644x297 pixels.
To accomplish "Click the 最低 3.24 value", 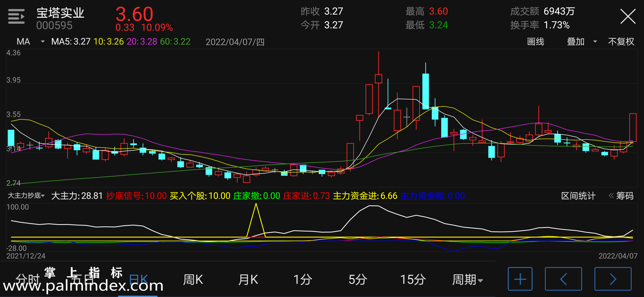I will click(x=427, y=25).
